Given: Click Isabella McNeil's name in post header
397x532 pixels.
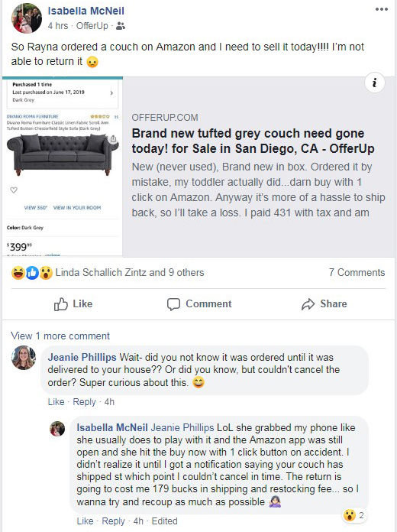Looking at the screenshot, I should coord(86,11).
